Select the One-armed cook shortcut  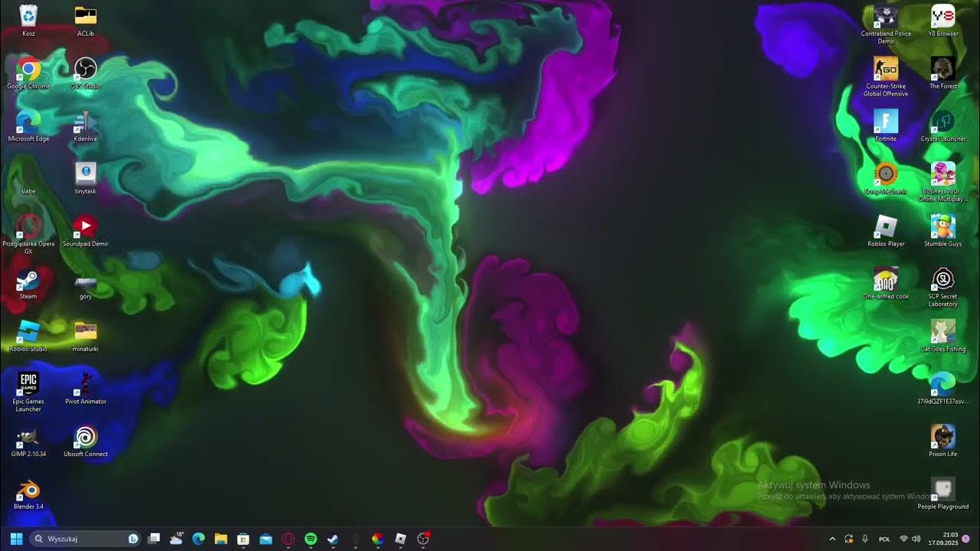[x=886, y=284]
